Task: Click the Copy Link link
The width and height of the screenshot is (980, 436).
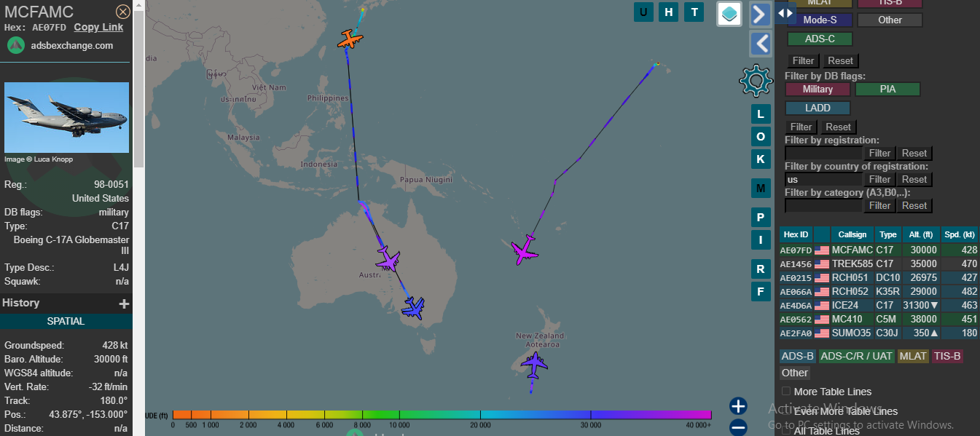Action: point(98,27)
